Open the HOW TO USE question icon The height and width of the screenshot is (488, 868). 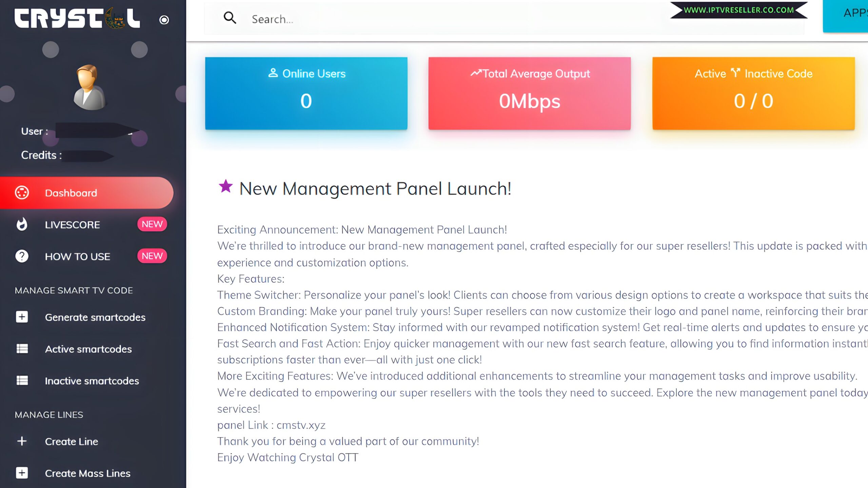pyautogui.click(x=22, y=256)
